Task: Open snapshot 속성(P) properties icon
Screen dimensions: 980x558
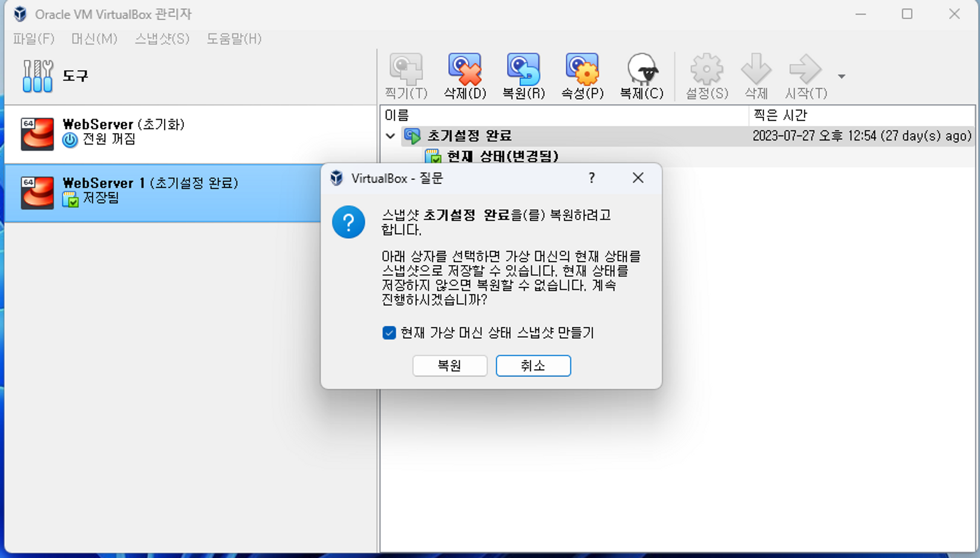Action: click(x=582, y=68)
